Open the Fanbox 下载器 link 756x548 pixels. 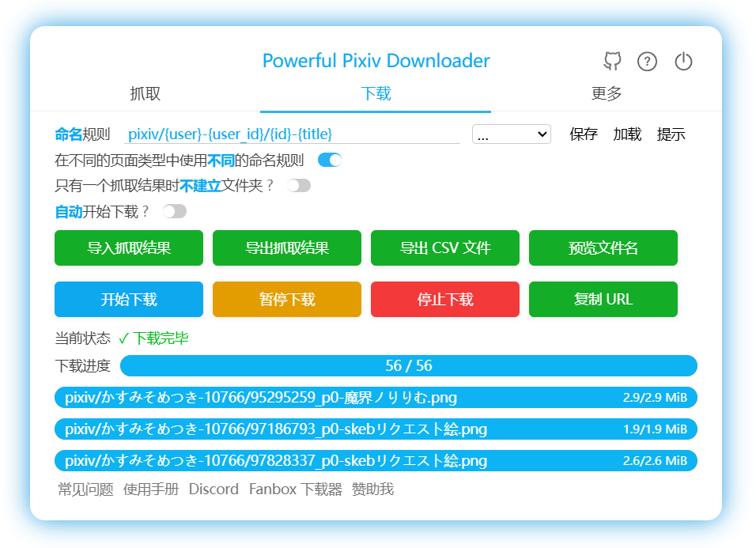[296, 489]
